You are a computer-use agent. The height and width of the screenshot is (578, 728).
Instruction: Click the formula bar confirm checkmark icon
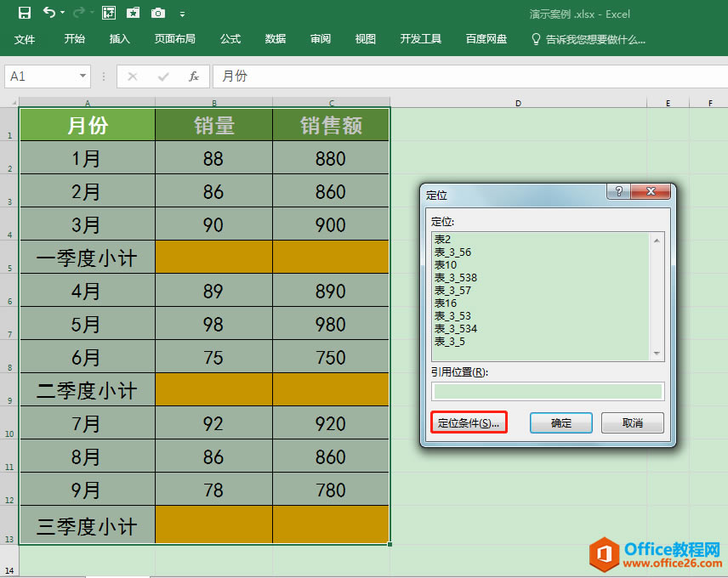(x=163, y=76)
